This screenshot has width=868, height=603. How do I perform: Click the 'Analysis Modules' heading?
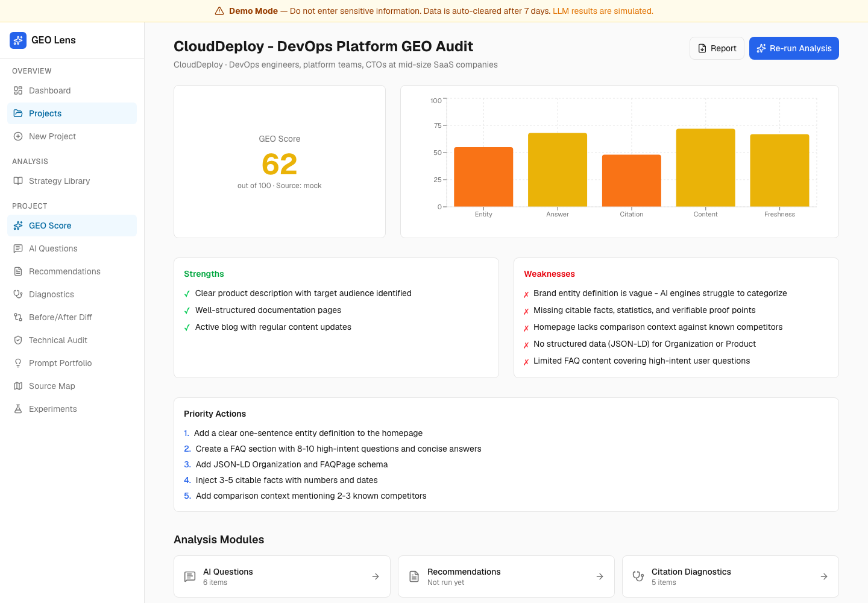pyautogui.click(x=219, y=540)
